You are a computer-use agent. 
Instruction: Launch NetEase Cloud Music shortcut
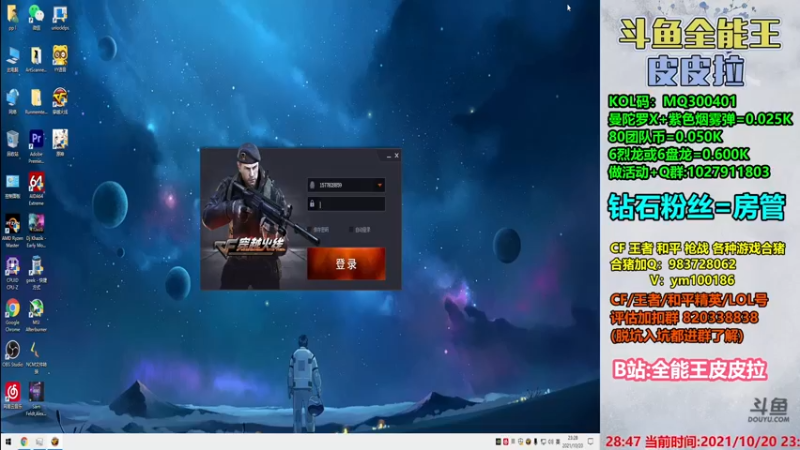coord(12,395)
